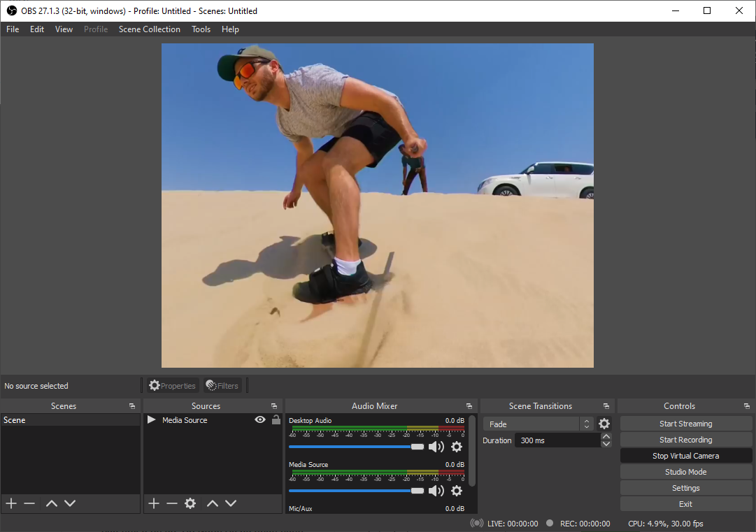Open the Scene Collection menu
756x532 pixels.
click(149, 29)
